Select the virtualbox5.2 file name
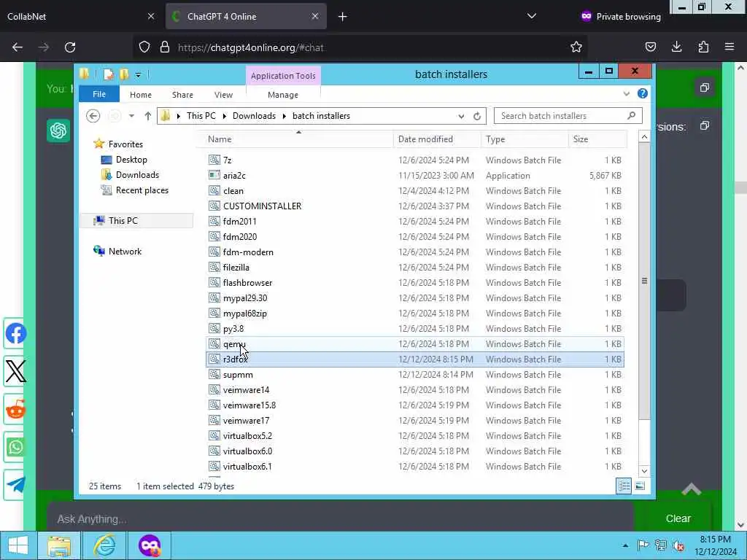This screenshot has height=560, width=747. click(247, 436)
